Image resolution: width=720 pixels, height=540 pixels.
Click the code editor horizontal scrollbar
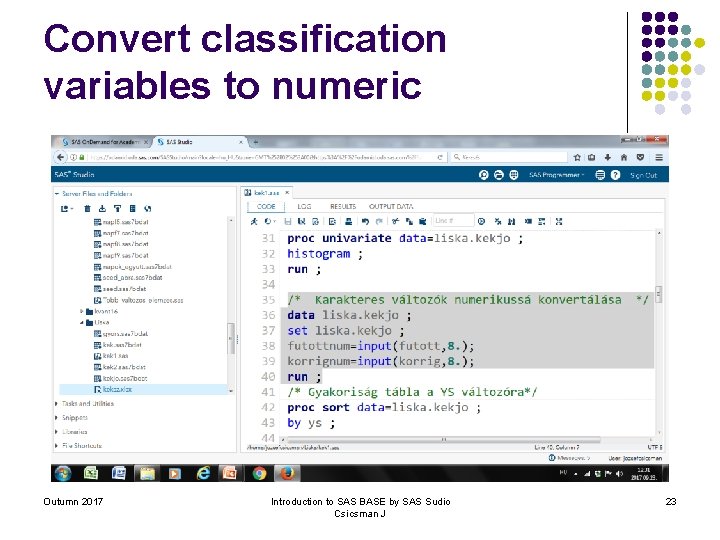tap(443, 439)
